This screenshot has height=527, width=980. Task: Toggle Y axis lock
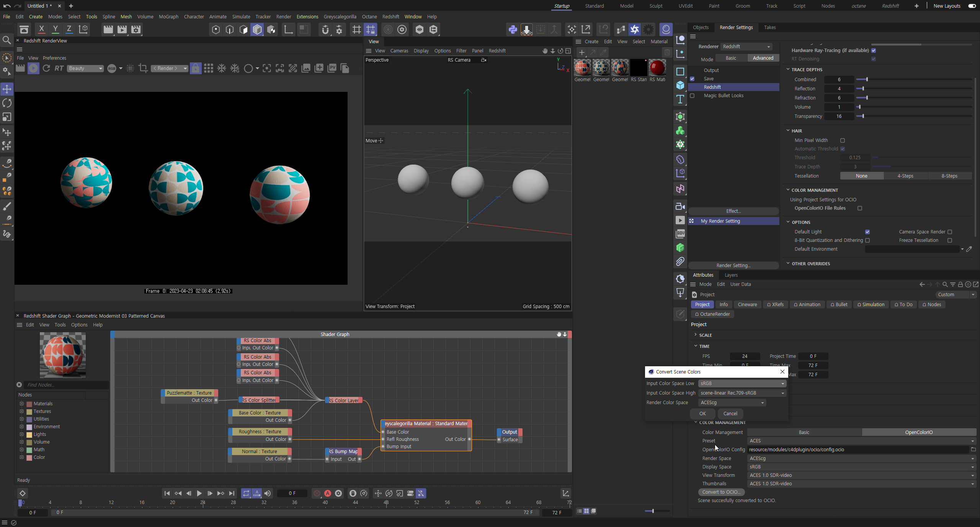tap(56, 29)
